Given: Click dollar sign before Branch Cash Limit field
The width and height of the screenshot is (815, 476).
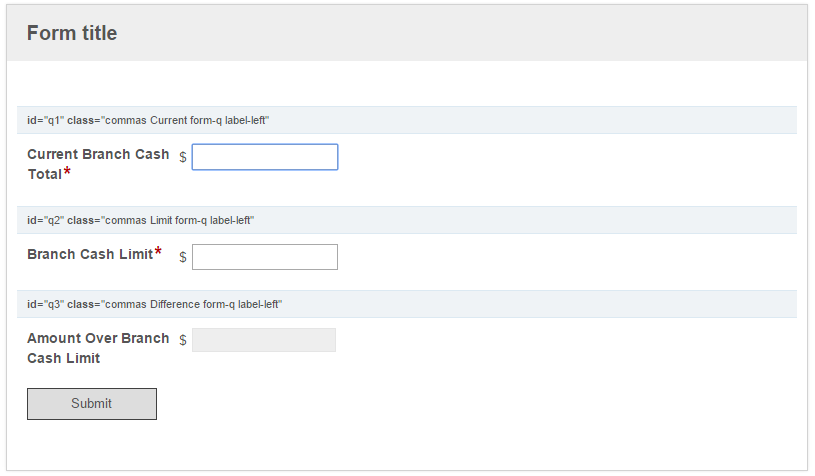Looking at the screenshot, I should [183, 257].
